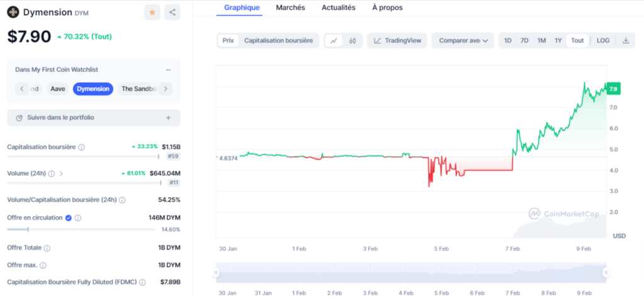This screenshot has width=644, height=297.
Task: Click Suivre dans le portfolio
Action: coord(94,118)
